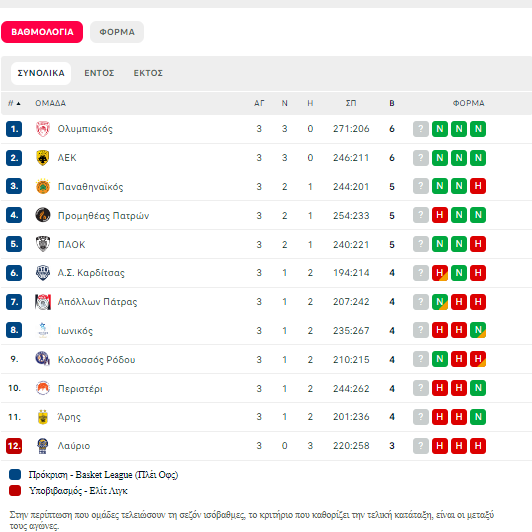Open the Παναθηναϊκός clover logo
Image resolution: width=532 pixels, height=532 pixels.
pos(43,186)
